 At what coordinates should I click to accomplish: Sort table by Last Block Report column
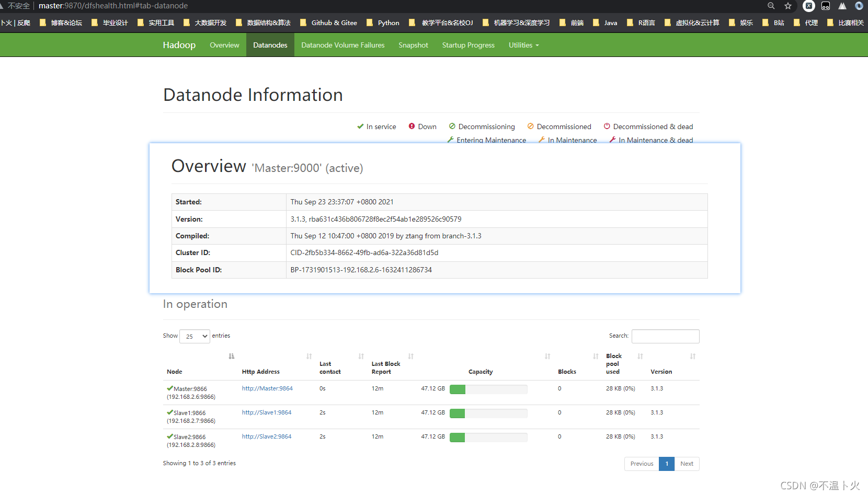pyautogui.click(x=411, y=356)
